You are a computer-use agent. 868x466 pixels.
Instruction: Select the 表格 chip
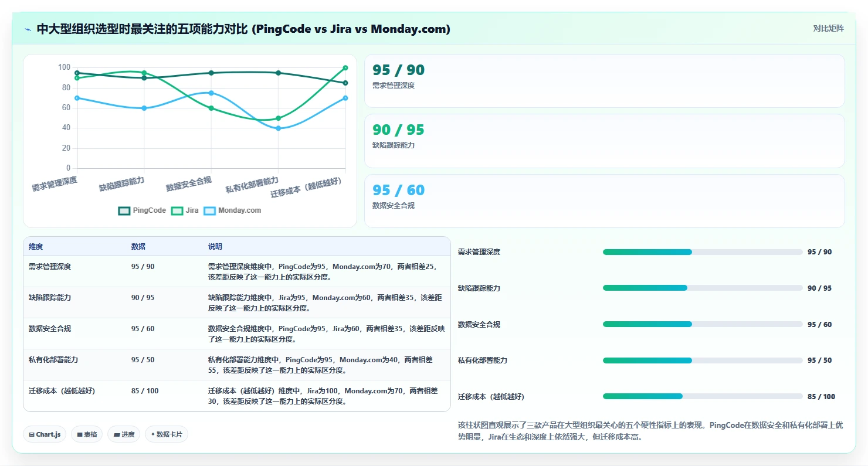click(87, 434)
